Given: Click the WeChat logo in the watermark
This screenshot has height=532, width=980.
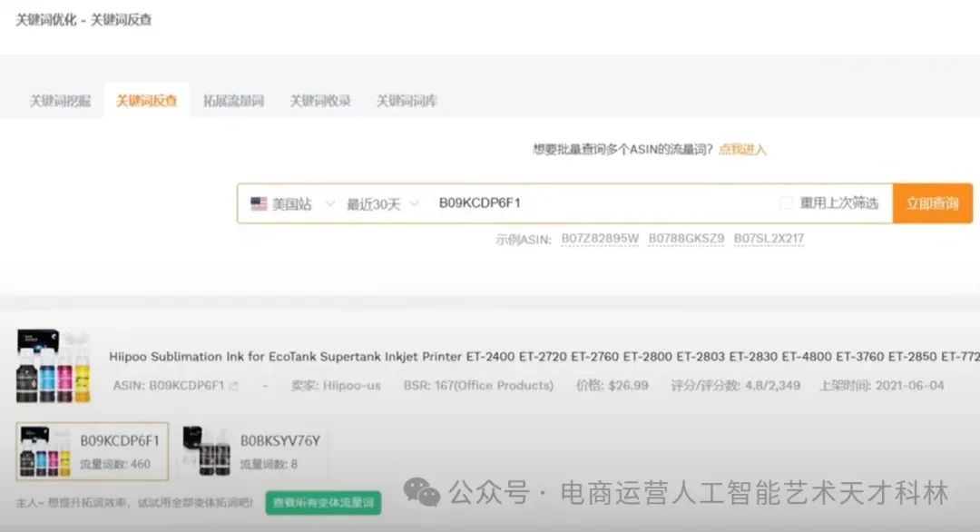Looking at the screenshot, I should (420, 492).
